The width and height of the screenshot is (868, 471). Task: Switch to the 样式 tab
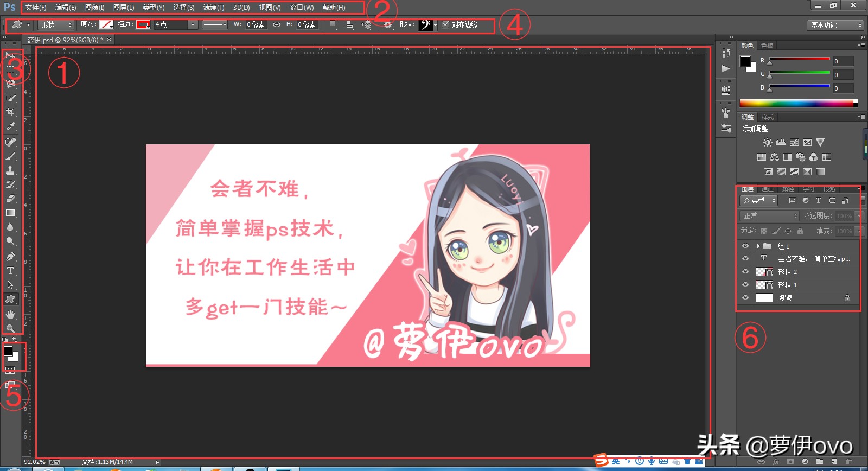click(768, 117)
